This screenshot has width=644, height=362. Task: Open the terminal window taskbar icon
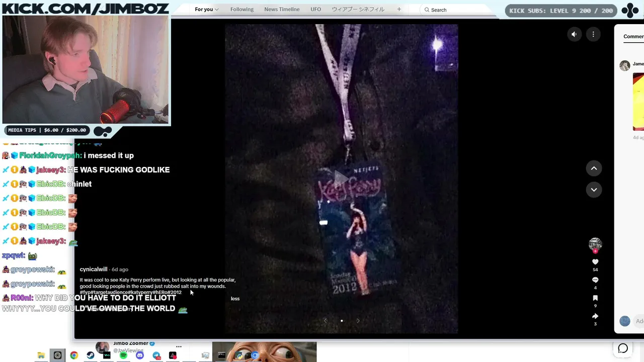tap(221, 355)
